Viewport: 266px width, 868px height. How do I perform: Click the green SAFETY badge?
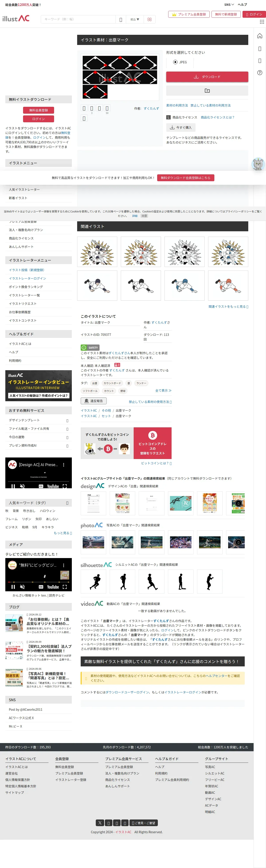pyautogui.click(x=90, y=347)
